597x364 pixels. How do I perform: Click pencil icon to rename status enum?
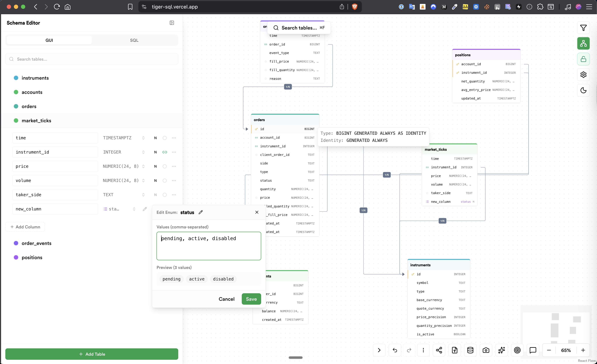coord(201,212)
